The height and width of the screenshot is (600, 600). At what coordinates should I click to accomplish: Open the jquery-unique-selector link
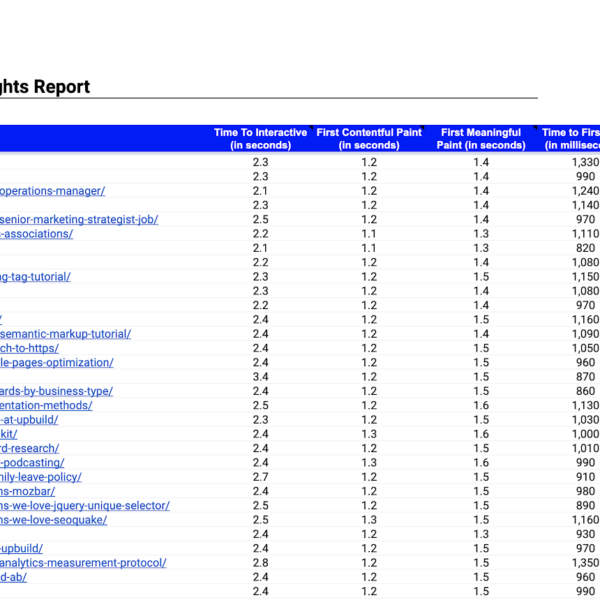84,506
